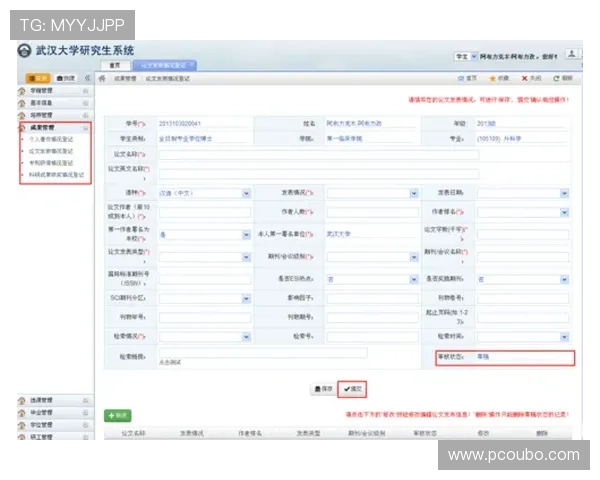Screen dimensions: 600x480
Task: Open the 检索情况 dropdown
Action: (x=246, y=337)
